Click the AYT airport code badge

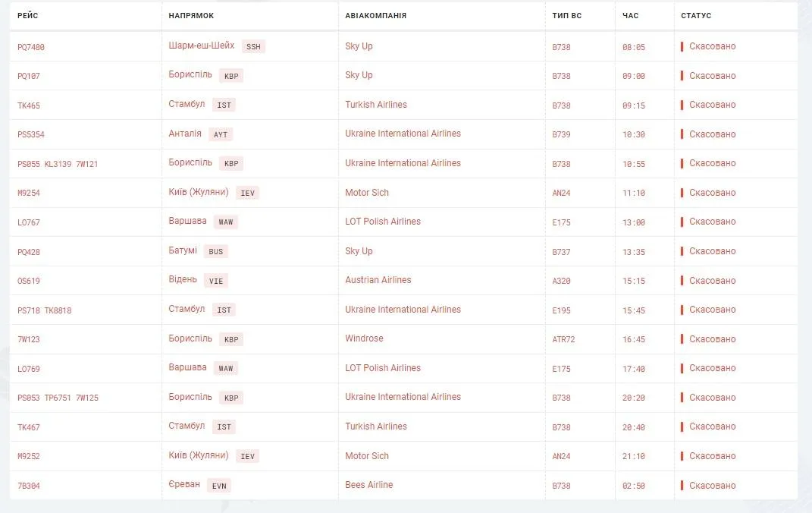click(221, 134)
